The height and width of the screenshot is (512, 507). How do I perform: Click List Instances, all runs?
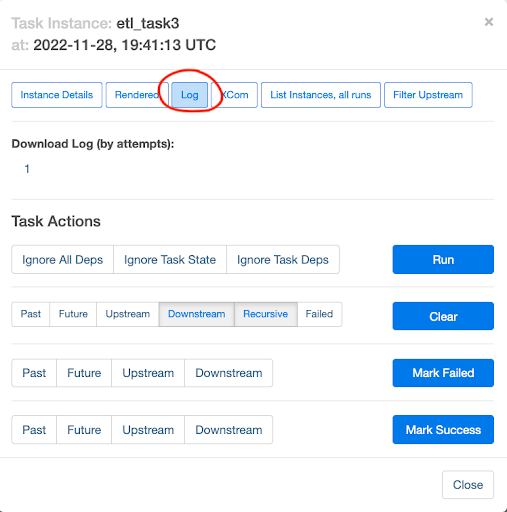click(x=321, y=95)
